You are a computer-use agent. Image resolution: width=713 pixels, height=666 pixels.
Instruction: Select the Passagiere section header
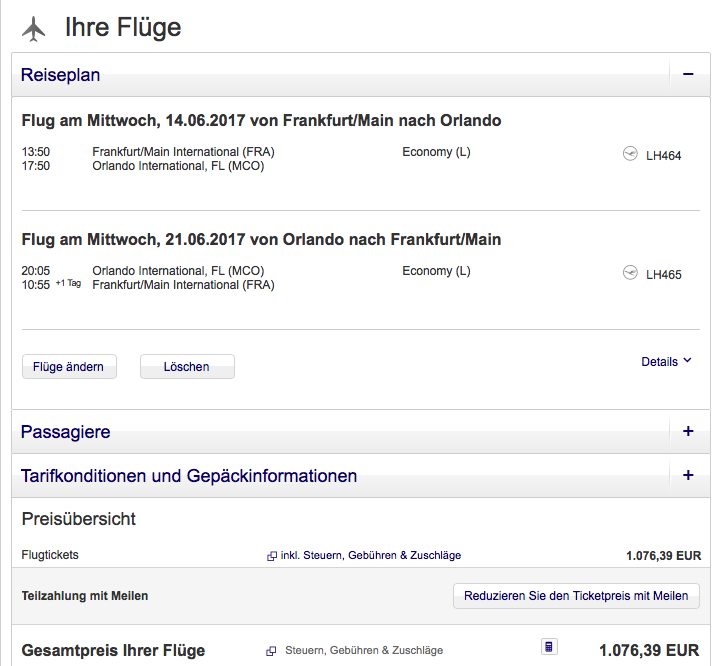(x=66, y=432)
